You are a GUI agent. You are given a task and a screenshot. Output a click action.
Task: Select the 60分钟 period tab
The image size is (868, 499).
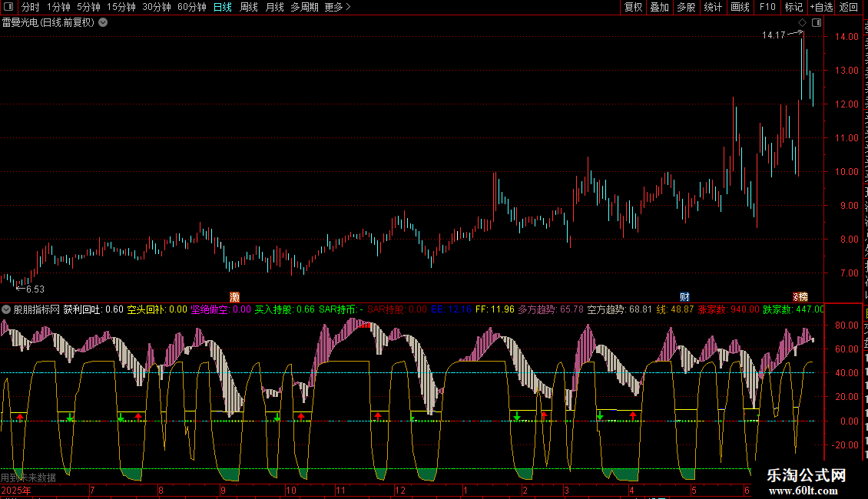192,7
